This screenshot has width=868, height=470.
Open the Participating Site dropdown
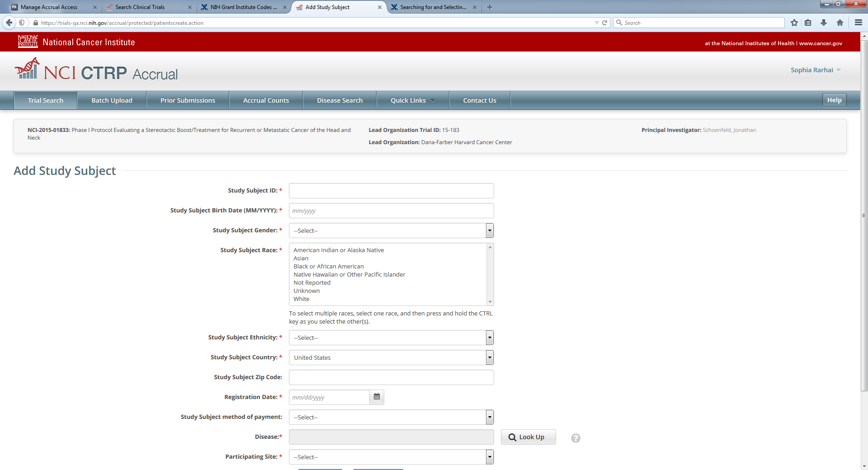[x=391, y=457]
